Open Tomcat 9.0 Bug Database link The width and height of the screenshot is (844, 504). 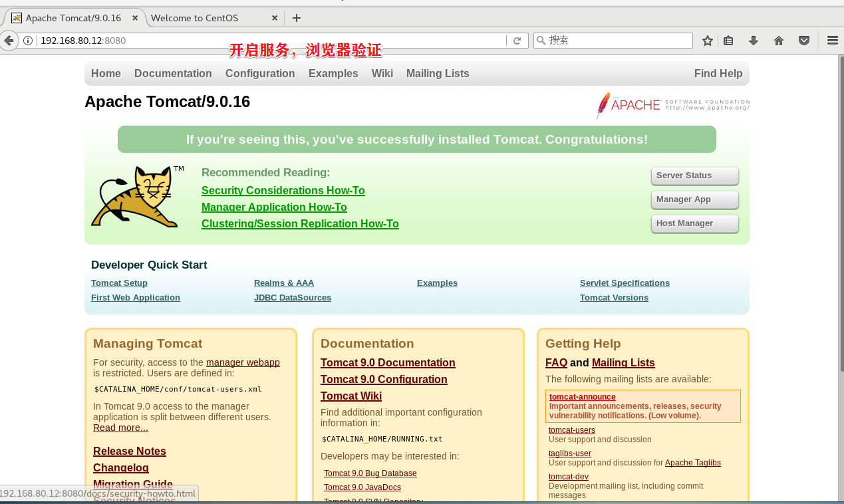[x=370, y=473]
